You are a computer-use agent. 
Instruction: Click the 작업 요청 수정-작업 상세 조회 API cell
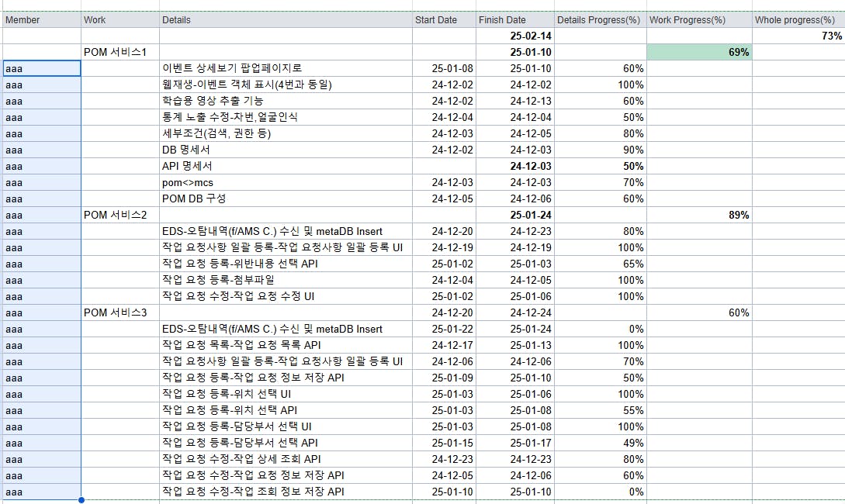click(x=286, y=459)
